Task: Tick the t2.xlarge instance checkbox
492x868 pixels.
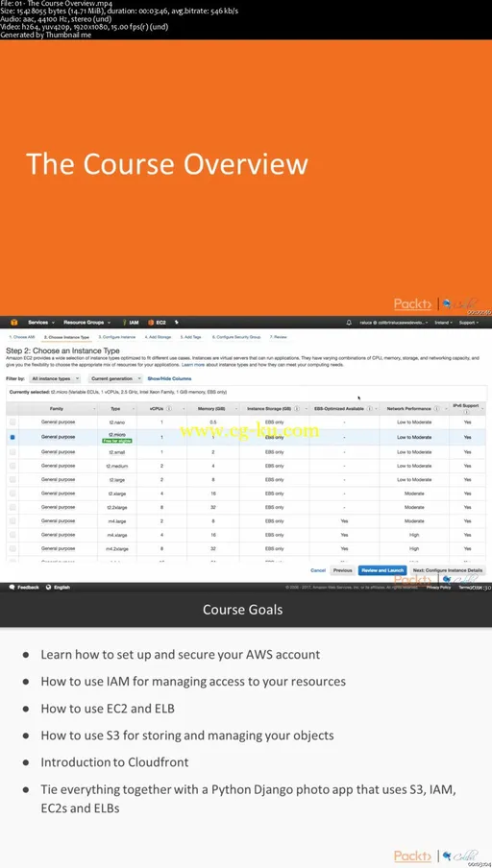Action: tap(12, 494)
